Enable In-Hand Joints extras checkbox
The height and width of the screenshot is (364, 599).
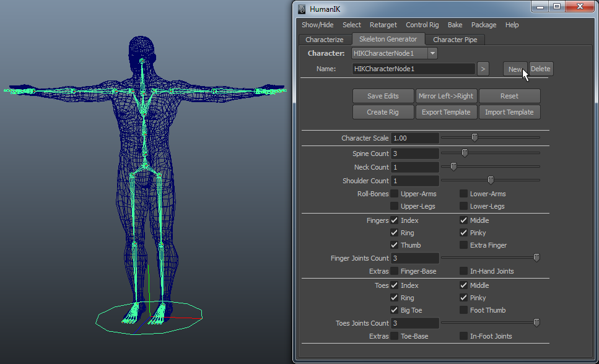click(x=464, y=271)
